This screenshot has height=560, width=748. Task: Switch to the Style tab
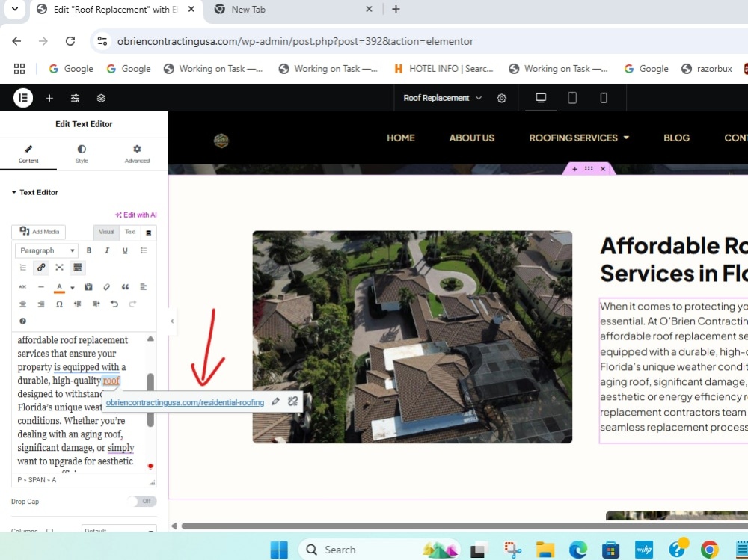82,154
